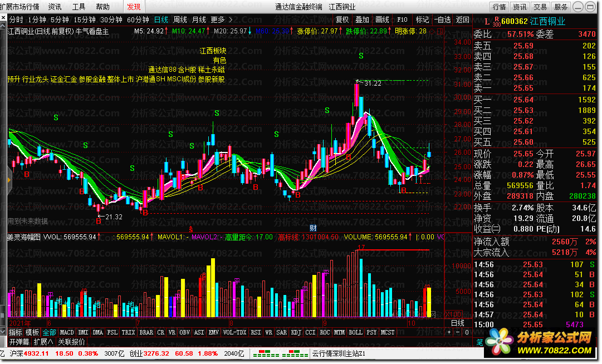Switch to 1分钟 period
This screenshot has height=364, width=602.
click(37, 19)
